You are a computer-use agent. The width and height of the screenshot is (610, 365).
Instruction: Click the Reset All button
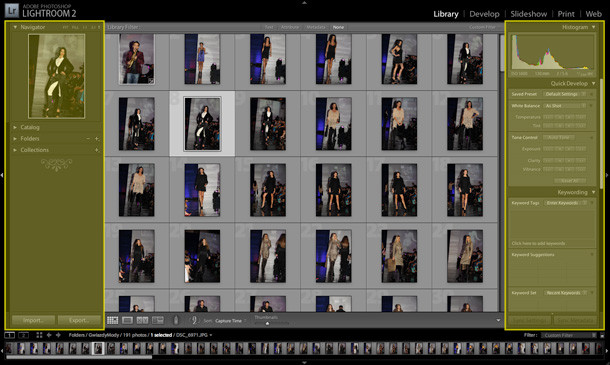[570, 181]
